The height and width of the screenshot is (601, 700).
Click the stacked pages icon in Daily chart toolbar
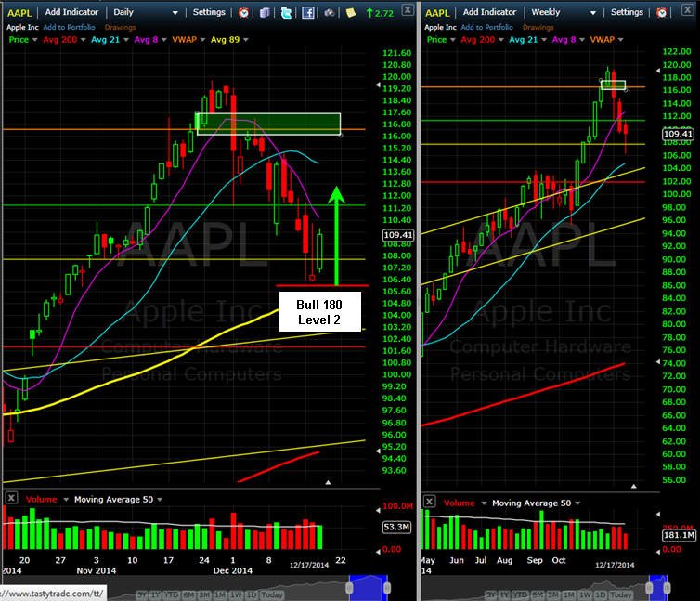265,12
